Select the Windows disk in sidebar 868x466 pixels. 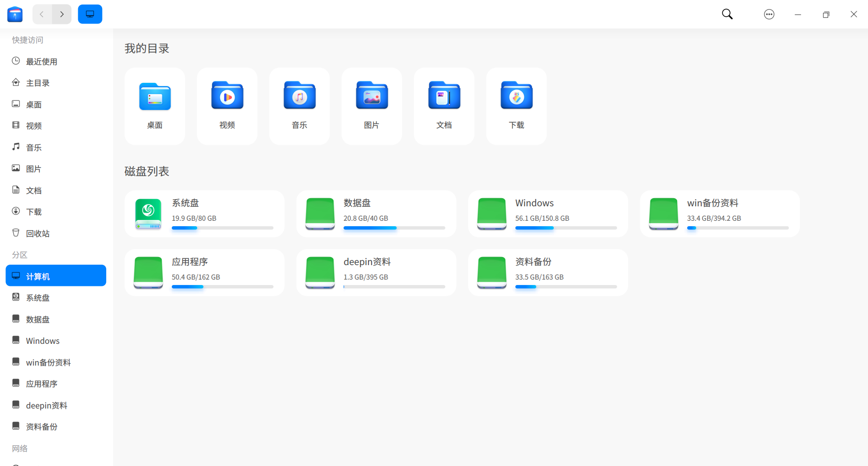pyautogui.click(x=43, y=340)
